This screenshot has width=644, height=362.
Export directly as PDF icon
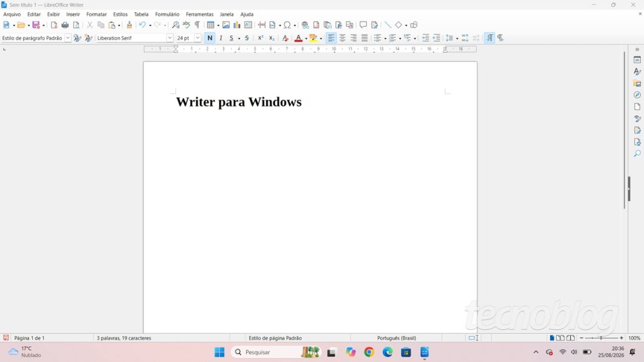[x=54, y=25]
